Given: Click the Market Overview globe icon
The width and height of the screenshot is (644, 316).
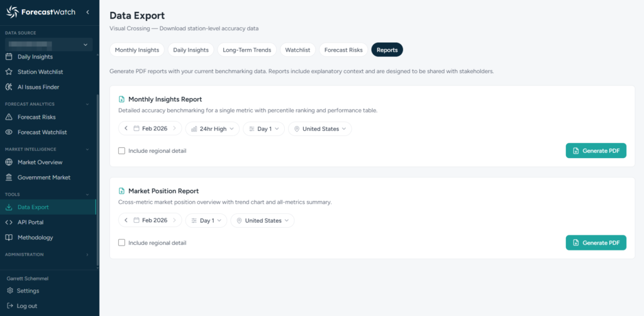Looking at the screenshot, I should [x=9, y=162].
